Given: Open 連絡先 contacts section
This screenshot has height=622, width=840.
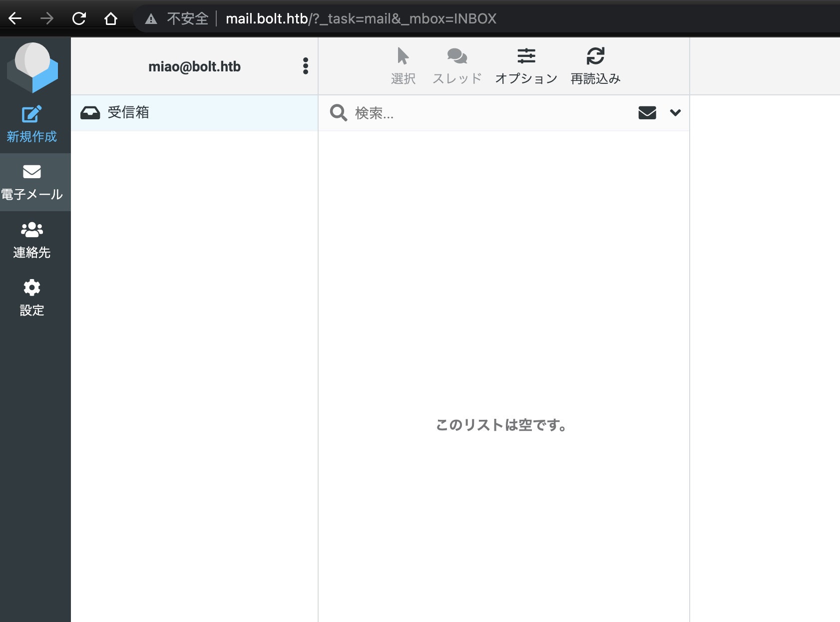Looking at the screenshot, I should (x=32, y=240).
